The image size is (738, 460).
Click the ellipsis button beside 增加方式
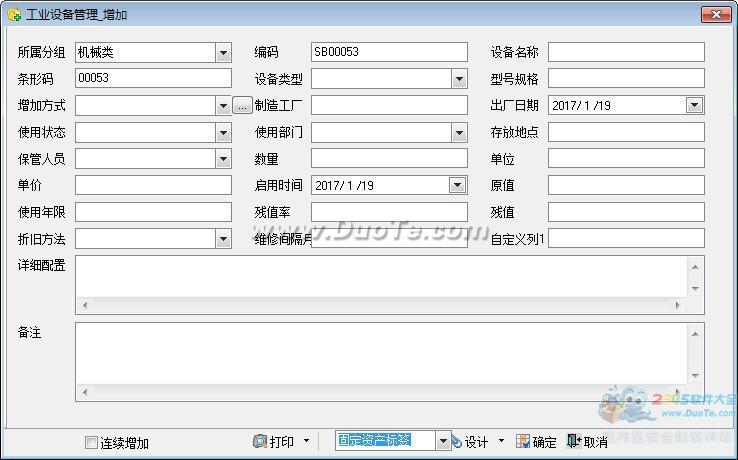(x=243, y=106)
